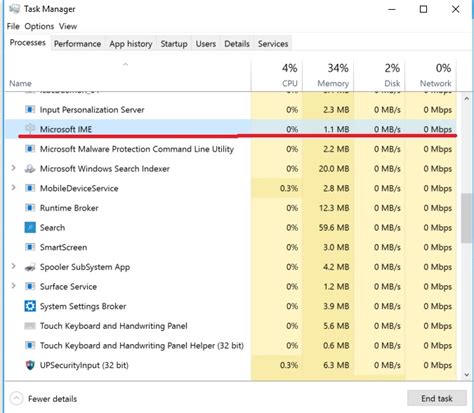Open the Startup tab
Image resolution: width=474 pixels, height=413 pixels.
(174, 44)
